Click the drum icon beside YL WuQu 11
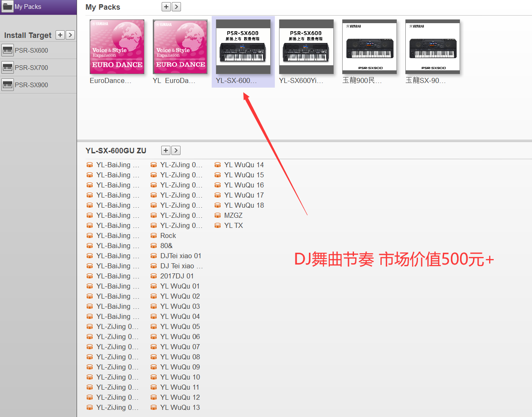 [154, 388]
